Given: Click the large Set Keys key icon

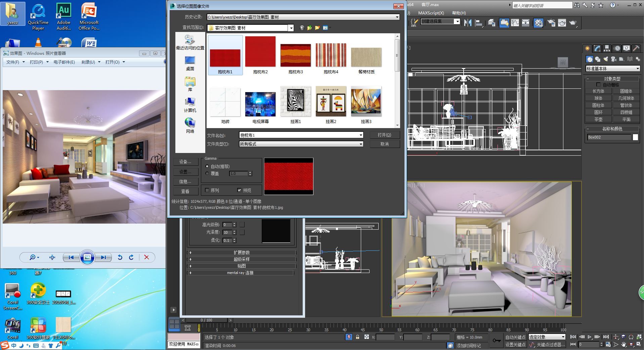Looking at the screenshot, I should pos(497,341).
